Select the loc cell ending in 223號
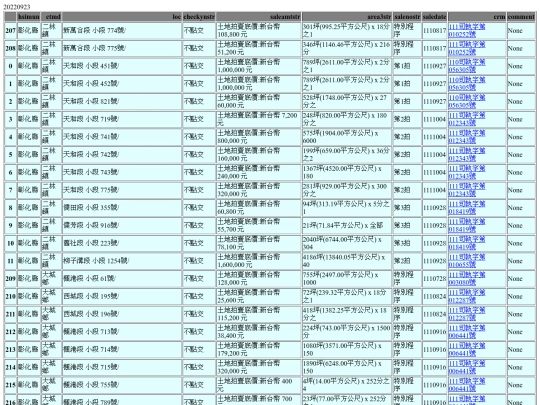540x405 pixels. [122, 243]
